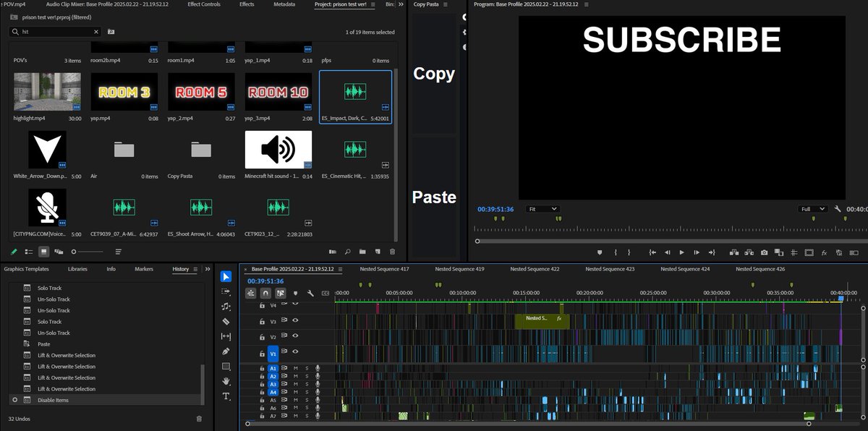This screenshot has width=868, height=431.
Task: Toggle A2 track targeting
Action: (x=273, y=376)
